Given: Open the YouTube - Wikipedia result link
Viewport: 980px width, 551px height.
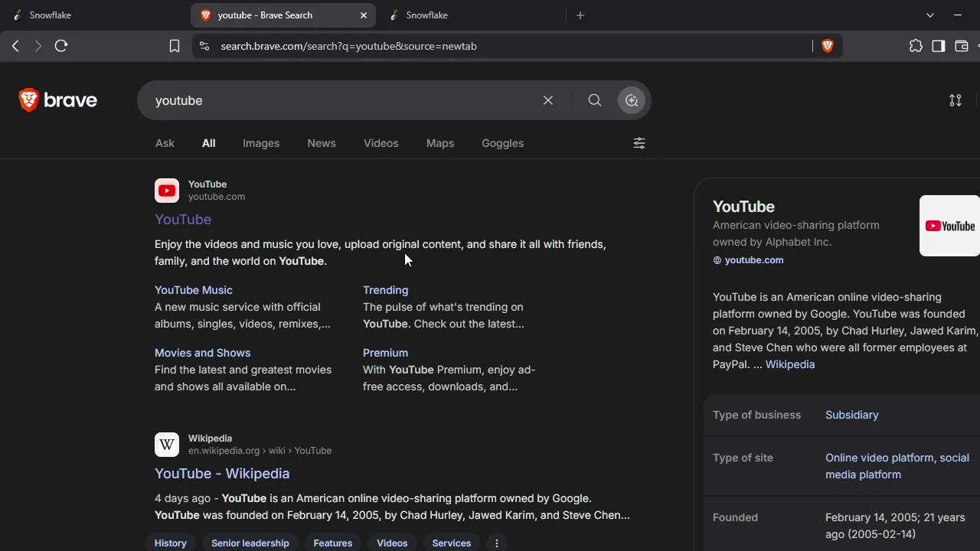Looking at the screenshot, I should [x=222, y=474].
